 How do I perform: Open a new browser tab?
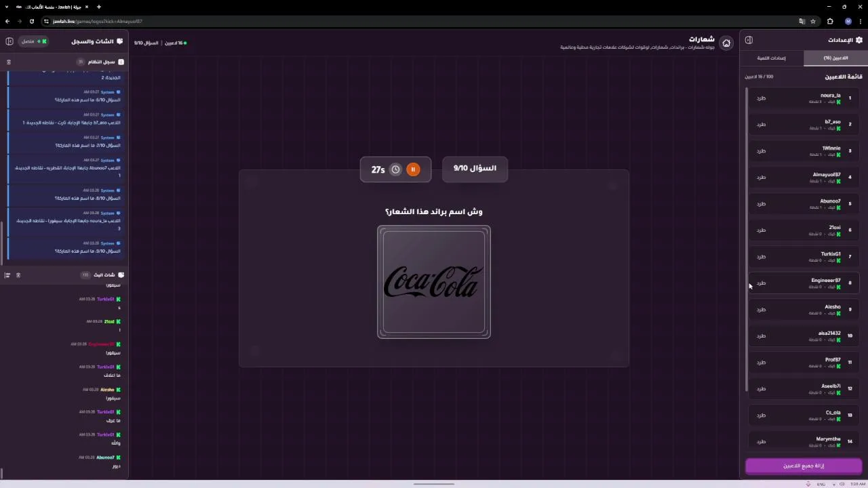click(98, 7)
